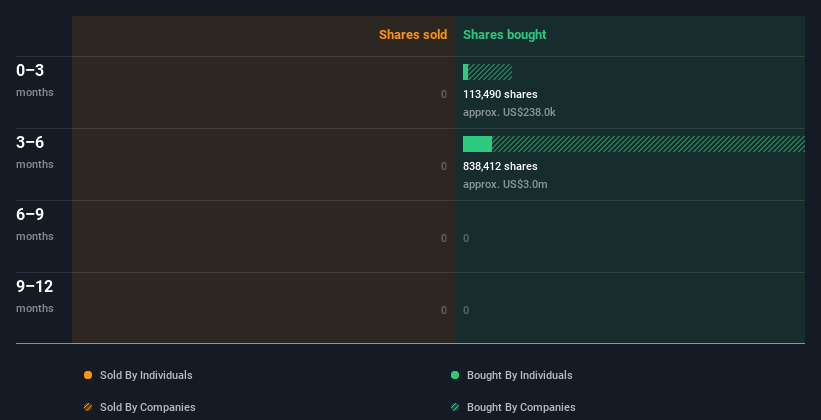821x420 pixels.
Task: Click the 0–3 months row label
Action: coord(35,80)
